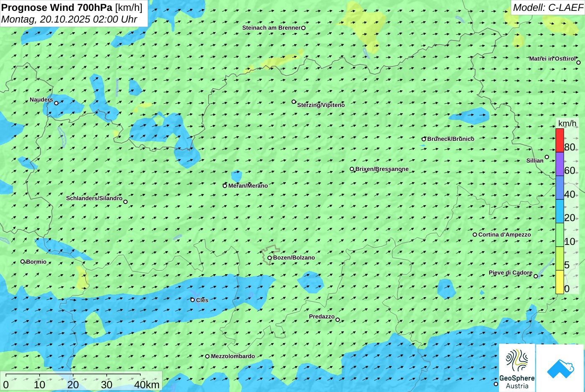Click the blue cloud arrow logo
585x392 pixels.
click(560, 368)
